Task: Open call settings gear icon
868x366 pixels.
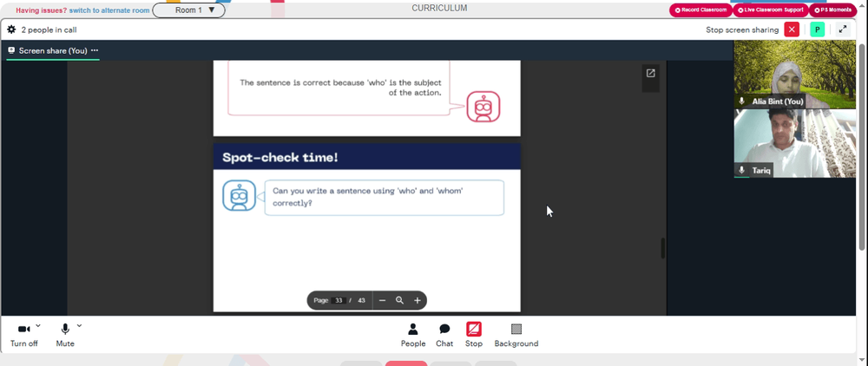Action: point(11,29)
